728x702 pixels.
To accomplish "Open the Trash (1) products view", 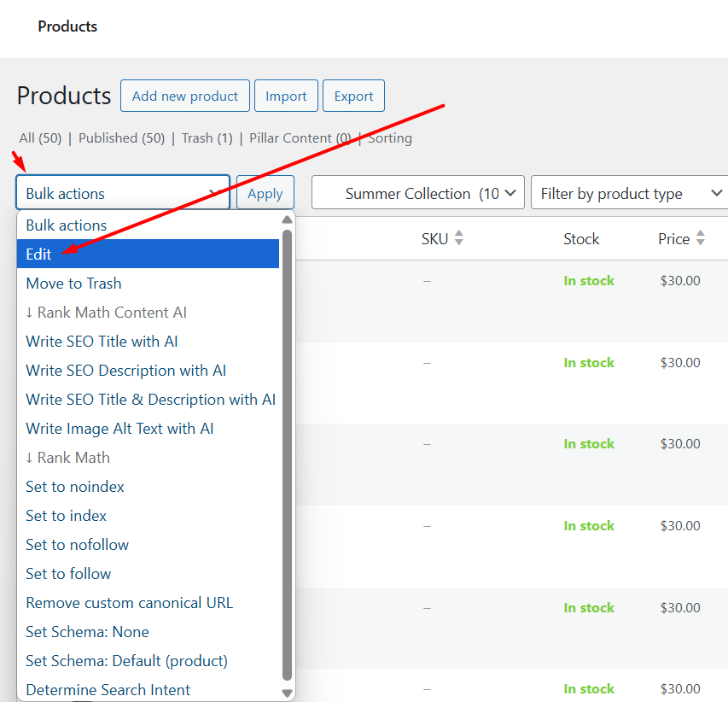I will pyautogui.click(x=207, y=138).
